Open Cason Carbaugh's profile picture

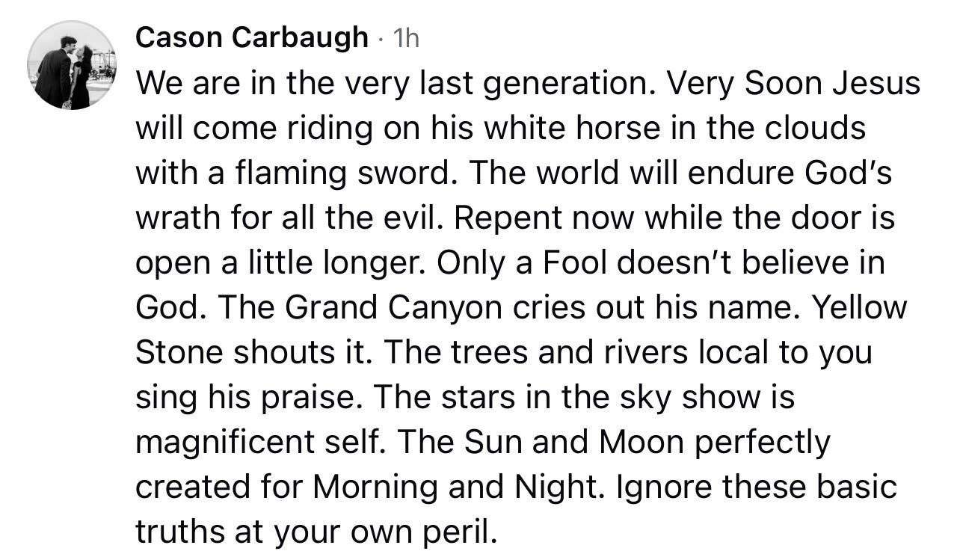click(72, 65)
